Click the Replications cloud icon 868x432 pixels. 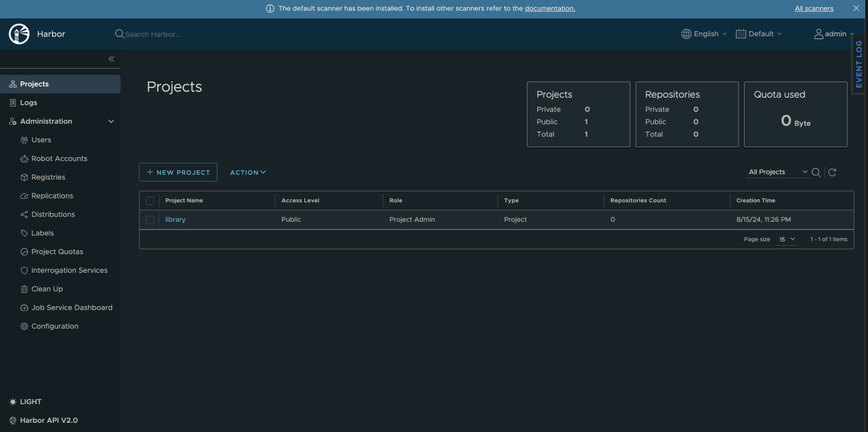click(x=24, y=196)
